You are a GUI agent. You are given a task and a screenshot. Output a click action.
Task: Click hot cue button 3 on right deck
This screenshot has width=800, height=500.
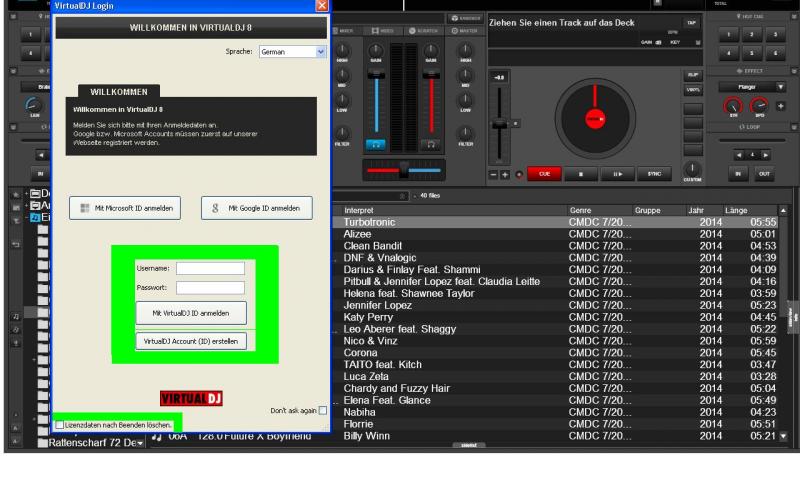pyautogui.click(x=775, y=35)
